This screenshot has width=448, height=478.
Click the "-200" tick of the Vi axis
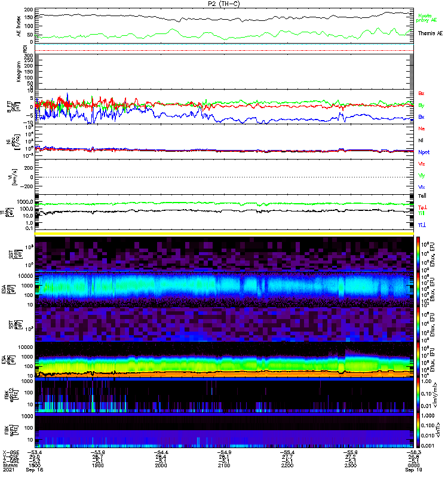coord(27,186)
